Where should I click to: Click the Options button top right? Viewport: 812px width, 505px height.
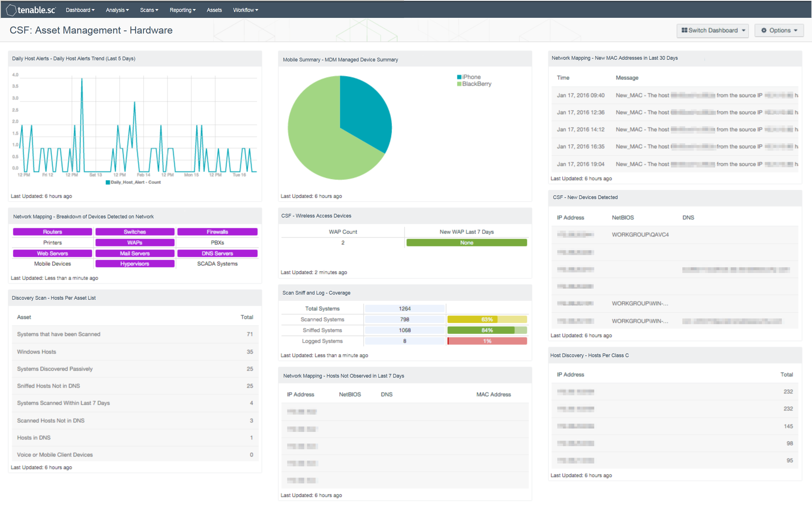coord(779,30)
